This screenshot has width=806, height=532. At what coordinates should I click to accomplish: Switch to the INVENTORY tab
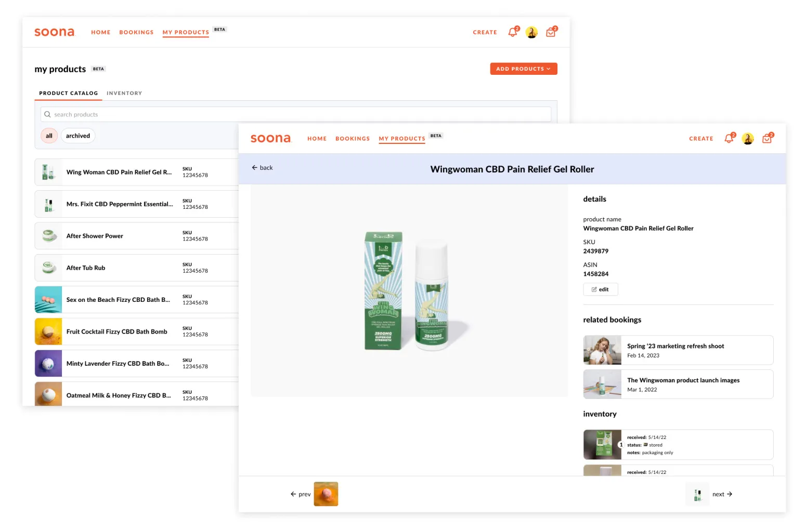pyautogui.click(x=124, y=94)
